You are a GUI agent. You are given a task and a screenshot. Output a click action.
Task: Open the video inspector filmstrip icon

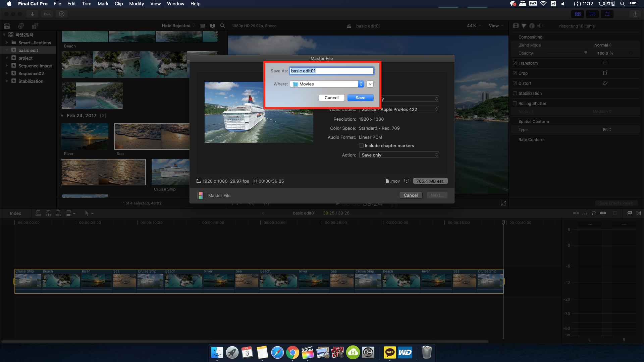pyautogui.click(x=516, y=26)
